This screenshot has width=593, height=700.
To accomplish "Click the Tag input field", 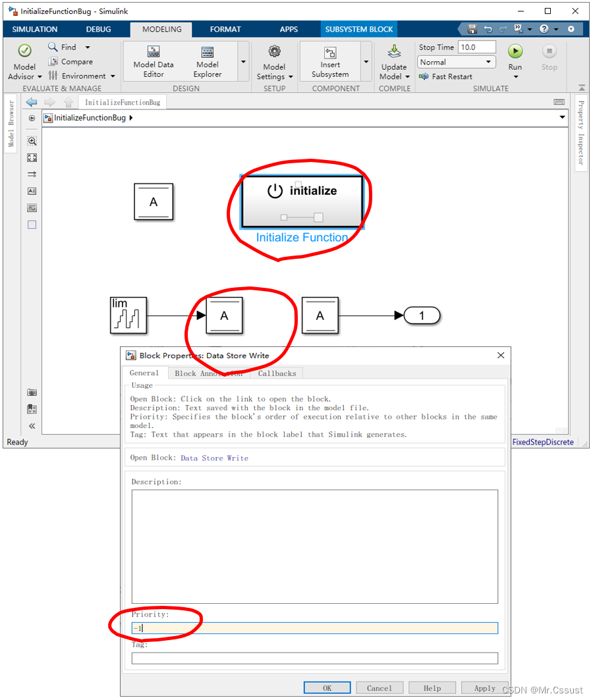I will pos(314,658).
